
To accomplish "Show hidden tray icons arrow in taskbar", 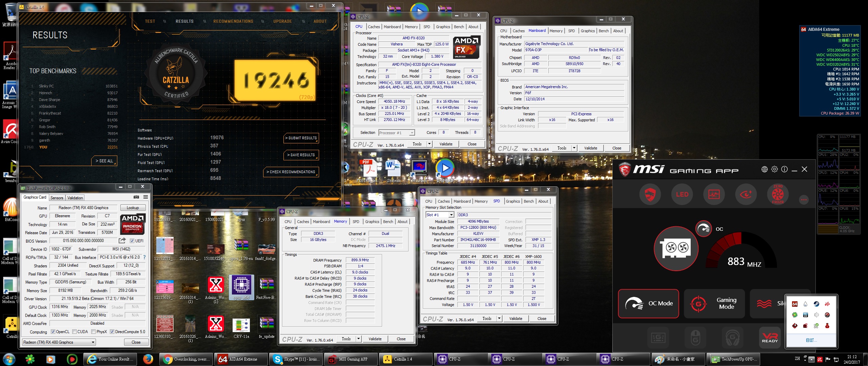I will (811, 359).
